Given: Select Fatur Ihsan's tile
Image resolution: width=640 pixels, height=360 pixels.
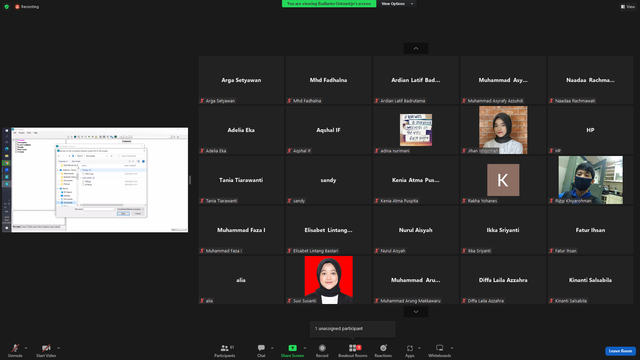Looking at the screenshot, I should 591,230.
